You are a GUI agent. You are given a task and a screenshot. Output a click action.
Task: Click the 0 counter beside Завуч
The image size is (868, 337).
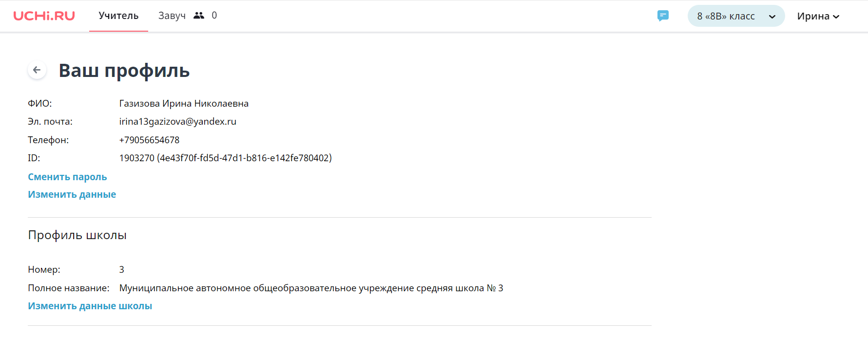(214, 16)
